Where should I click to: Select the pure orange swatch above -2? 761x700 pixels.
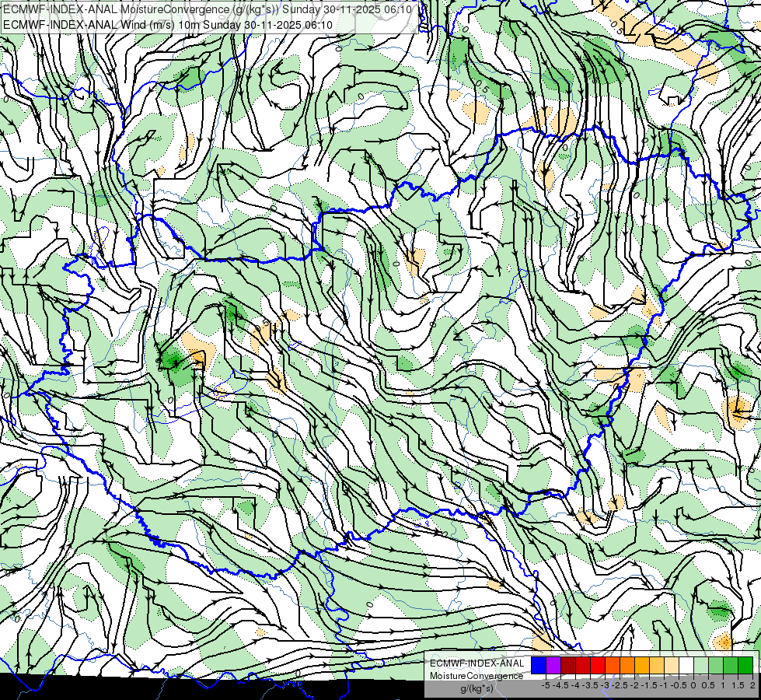[627, 666]
